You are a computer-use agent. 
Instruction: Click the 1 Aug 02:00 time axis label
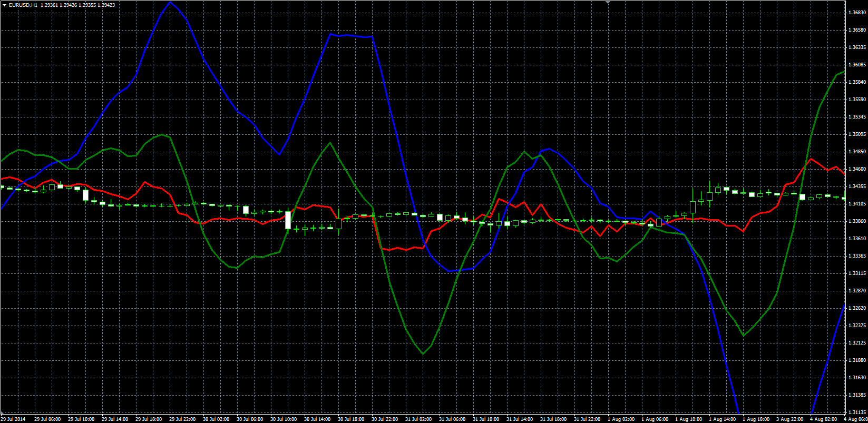[621, 419]
